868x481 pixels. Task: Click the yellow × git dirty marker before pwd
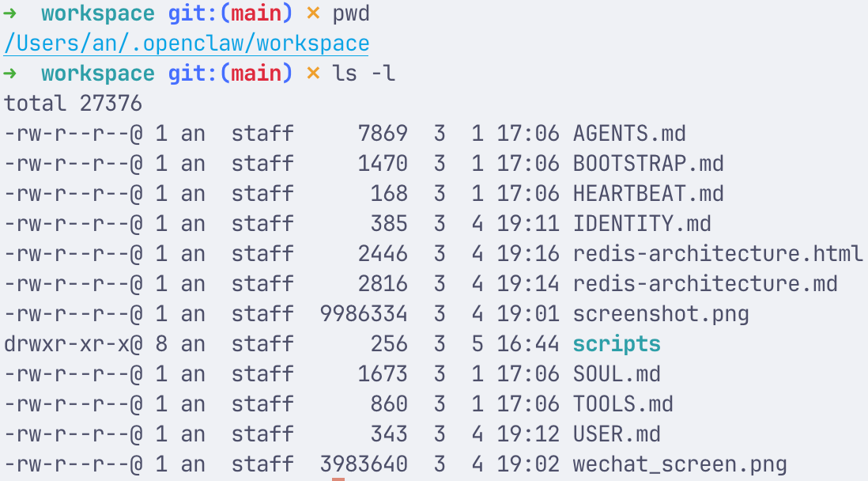313,13
